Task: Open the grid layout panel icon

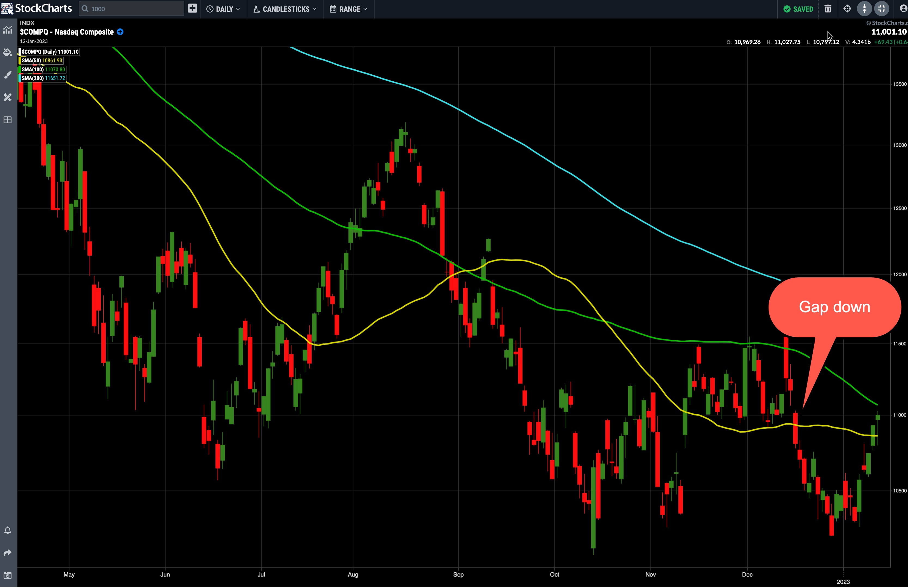Action: click(x=8, y=120)
